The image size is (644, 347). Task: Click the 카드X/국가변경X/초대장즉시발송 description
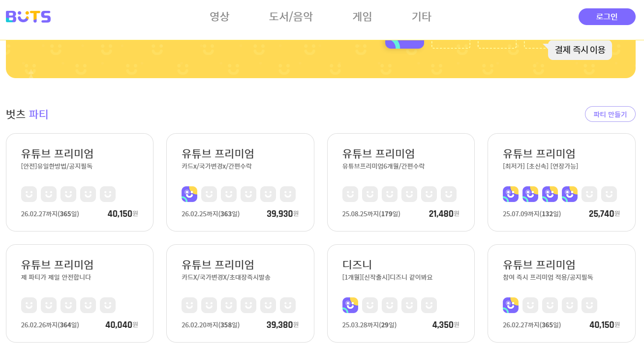click(x=226, y=277)
